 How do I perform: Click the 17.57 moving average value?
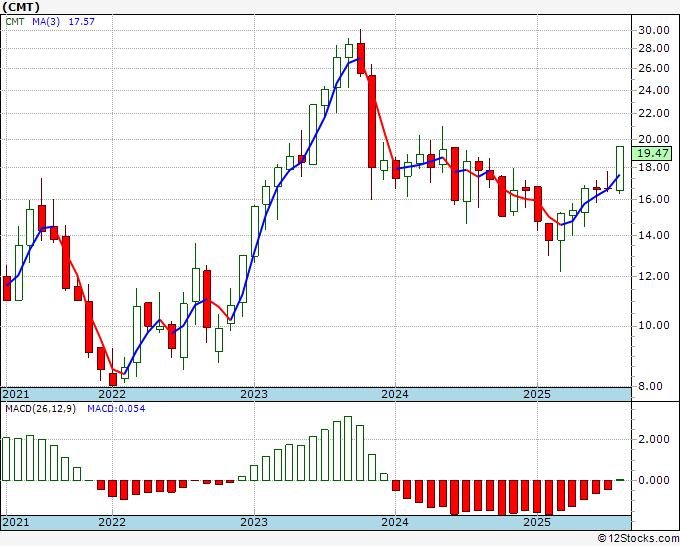click(82, 22)
